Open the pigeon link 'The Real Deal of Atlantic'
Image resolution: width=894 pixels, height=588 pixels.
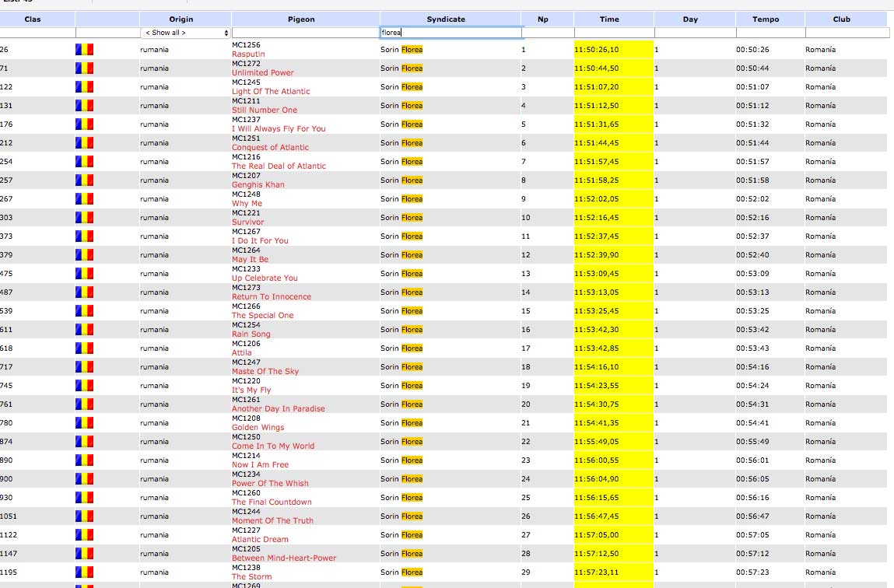pyautogui.click(x=279, y=166)
